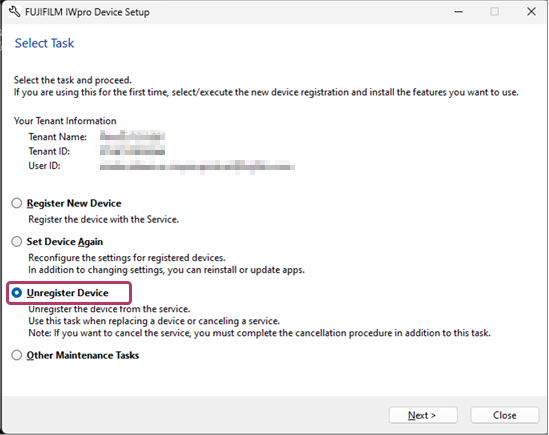
Task: Click the FUJIFILM IWpro Device Setup title text
Action: point(87,12)
